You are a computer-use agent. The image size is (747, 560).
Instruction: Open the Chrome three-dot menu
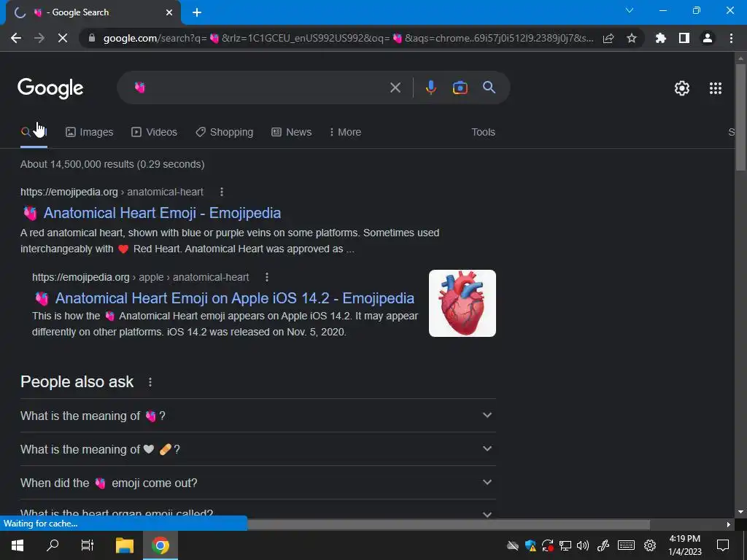tap(731, 38)
